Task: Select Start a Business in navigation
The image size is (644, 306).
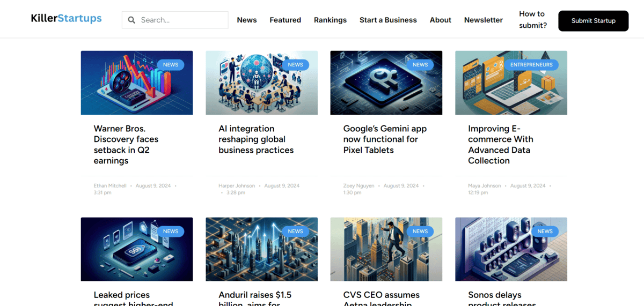Action: (388, 20)
